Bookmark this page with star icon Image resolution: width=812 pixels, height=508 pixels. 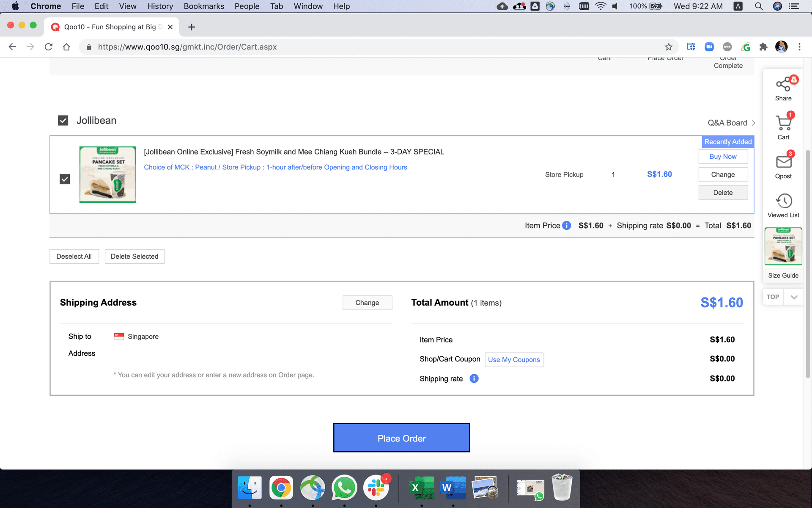coord(668,47)
